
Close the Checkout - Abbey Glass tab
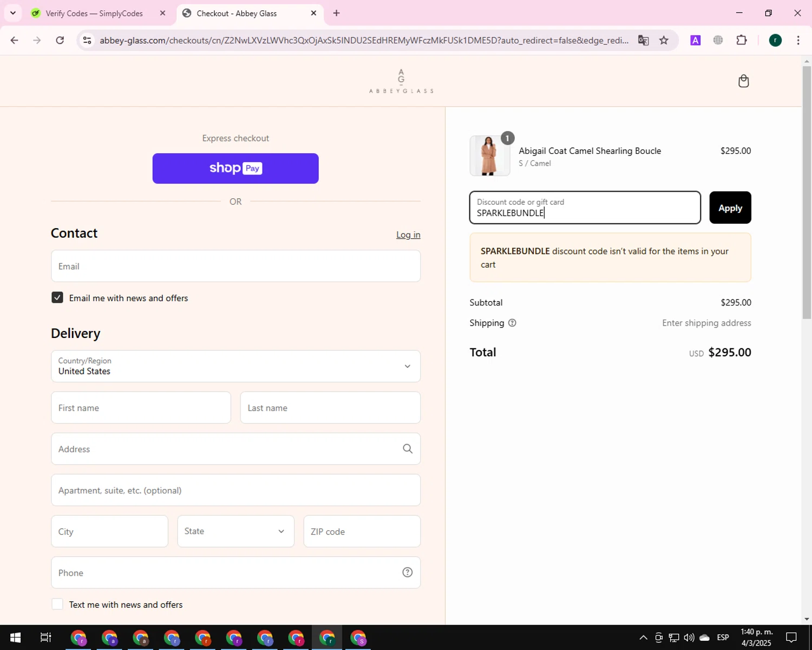[x=313, y=13]
